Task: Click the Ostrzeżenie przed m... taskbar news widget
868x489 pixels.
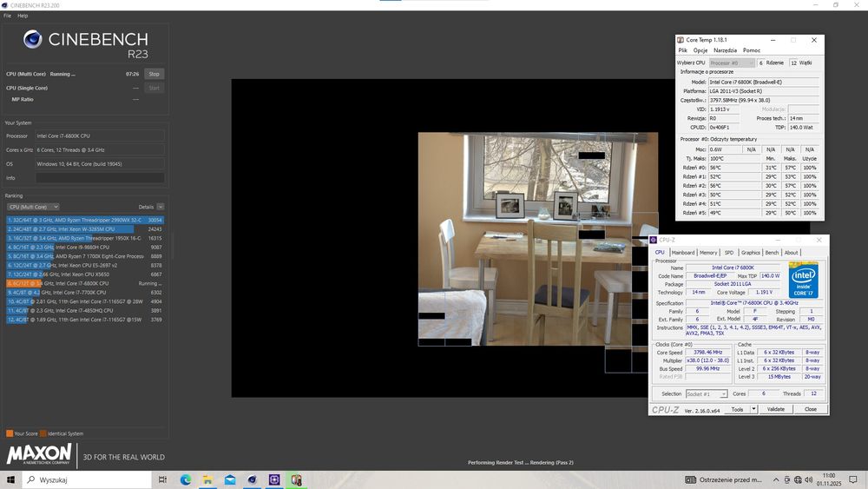Action: coord(723,479)
